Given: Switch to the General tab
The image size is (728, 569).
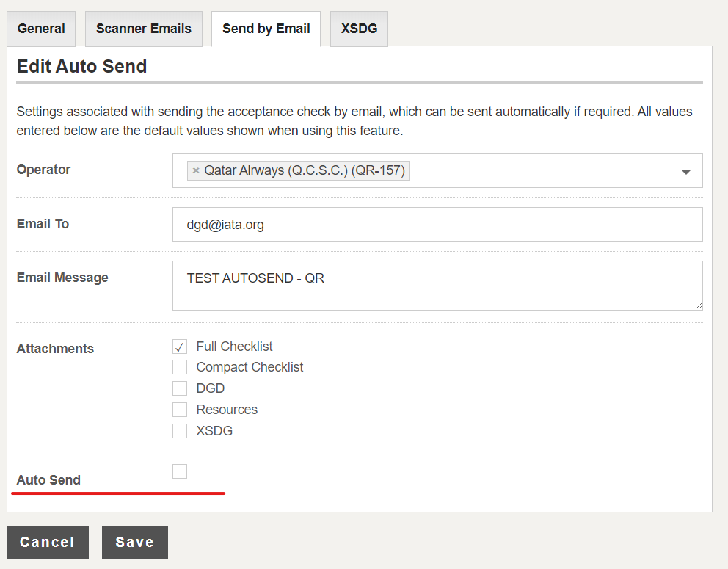Looking at the screenshot, I should pyautogui.click(x=41, y=29).
